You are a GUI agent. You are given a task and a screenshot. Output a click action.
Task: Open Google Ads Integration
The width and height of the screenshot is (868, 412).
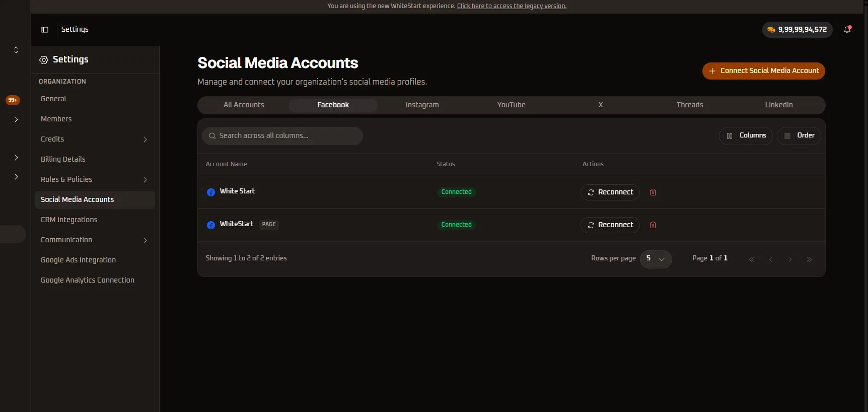(95, 260)
